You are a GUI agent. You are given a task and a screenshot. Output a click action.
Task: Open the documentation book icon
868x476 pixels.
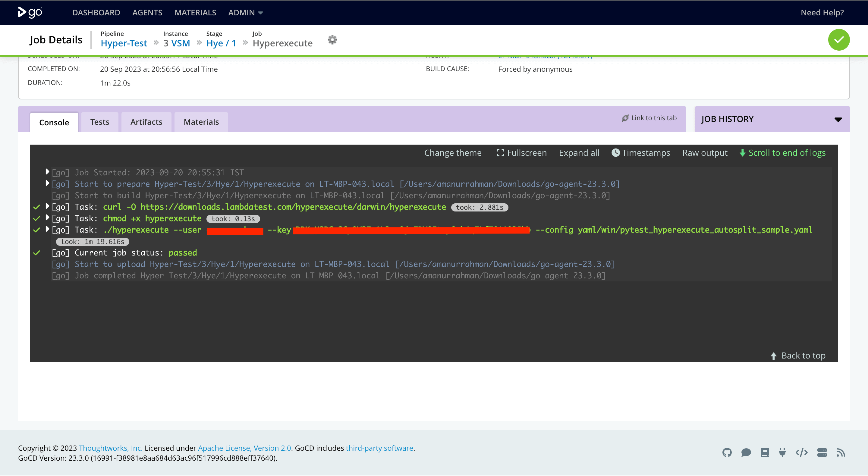765,453
